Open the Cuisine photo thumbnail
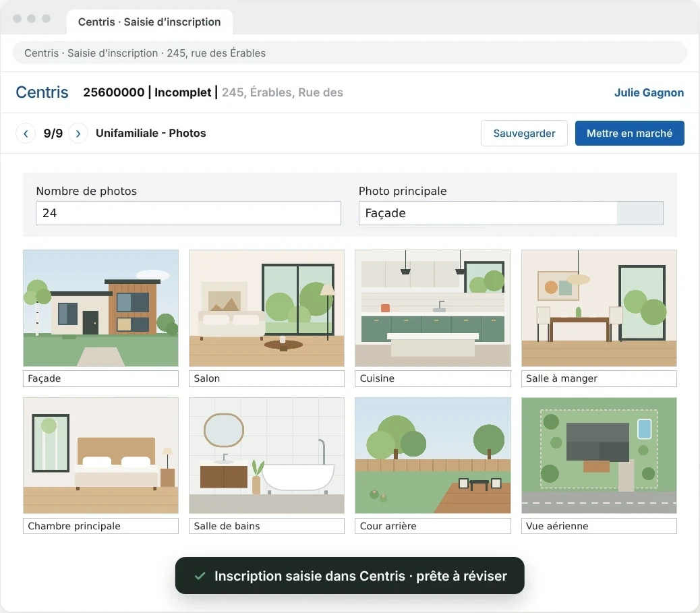The width and height of the screenshot is (700, 613). pyautogui.click(x=432, y=308)
